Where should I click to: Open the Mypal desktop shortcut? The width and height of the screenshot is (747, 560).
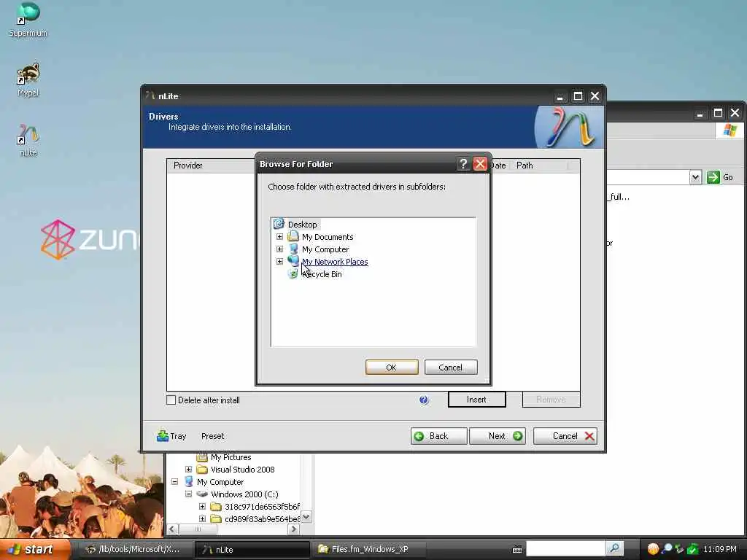point(28,79)
